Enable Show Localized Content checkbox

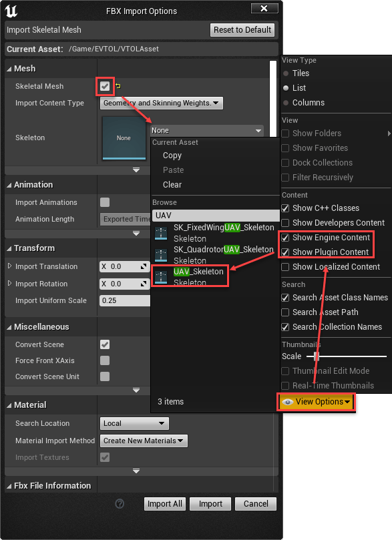point(285,267)
